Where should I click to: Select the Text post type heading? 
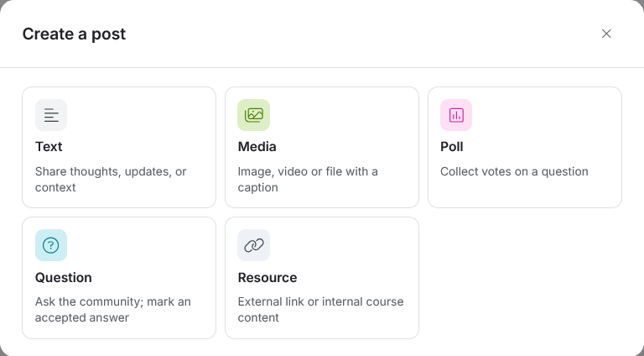[x=49, y=147]
